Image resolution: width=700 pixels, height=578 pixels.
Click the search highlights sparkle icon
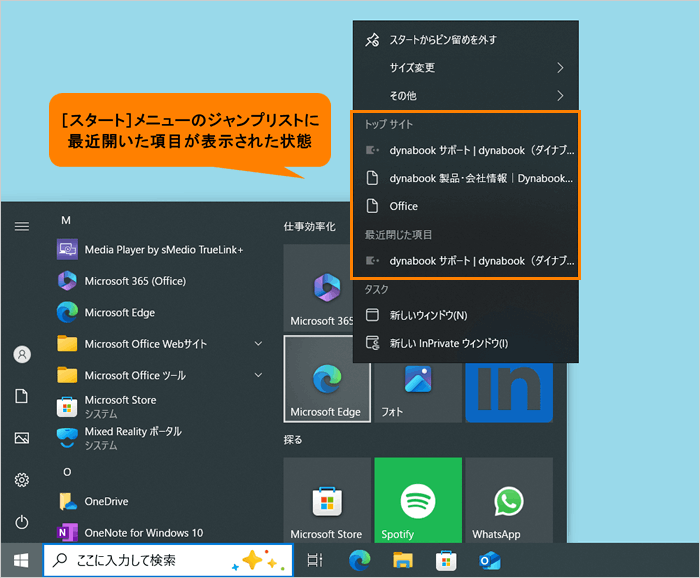tap(258, 560)
